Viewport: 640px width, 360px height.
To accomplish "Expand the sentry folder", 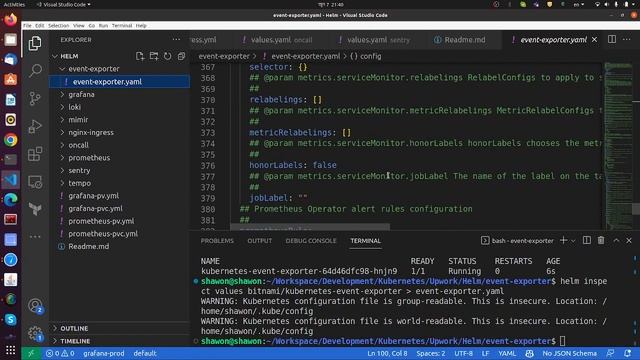I will point(119,170).
